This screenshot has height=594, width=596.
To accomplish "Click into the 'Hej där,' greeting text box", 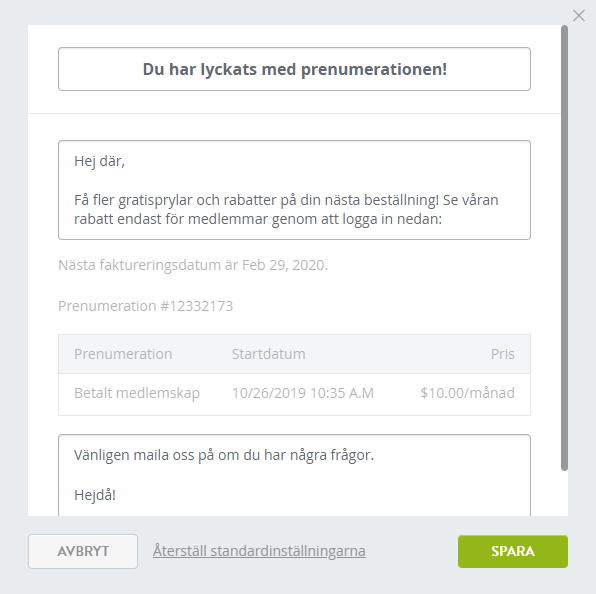I will 294,190.
